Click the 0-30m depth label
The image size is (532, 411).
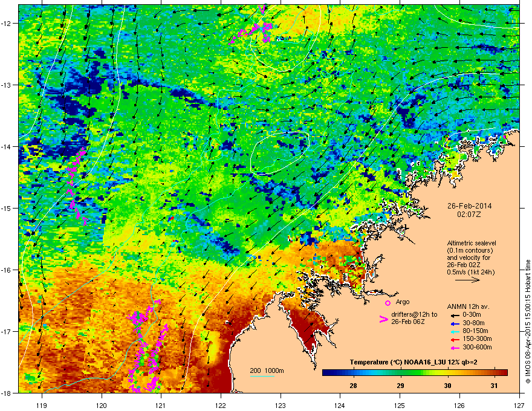click(x=472, y=315)
